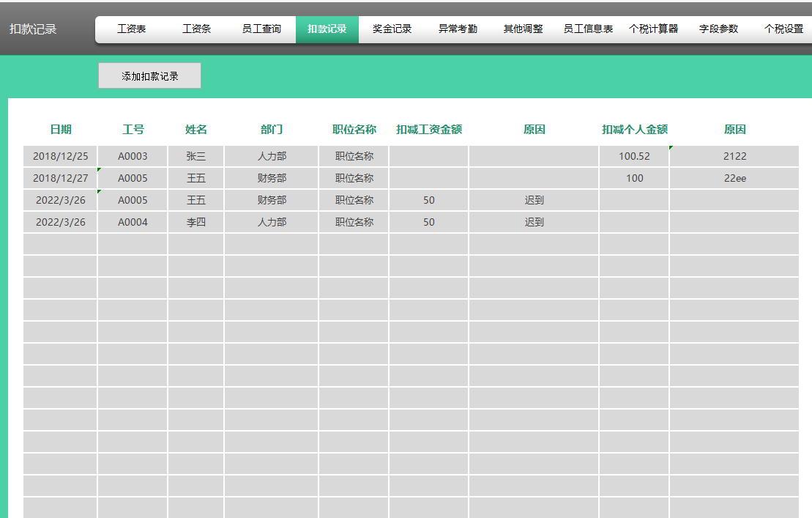Select the reason cell 2122
812x518 pixels.
[x=735, y=156]
